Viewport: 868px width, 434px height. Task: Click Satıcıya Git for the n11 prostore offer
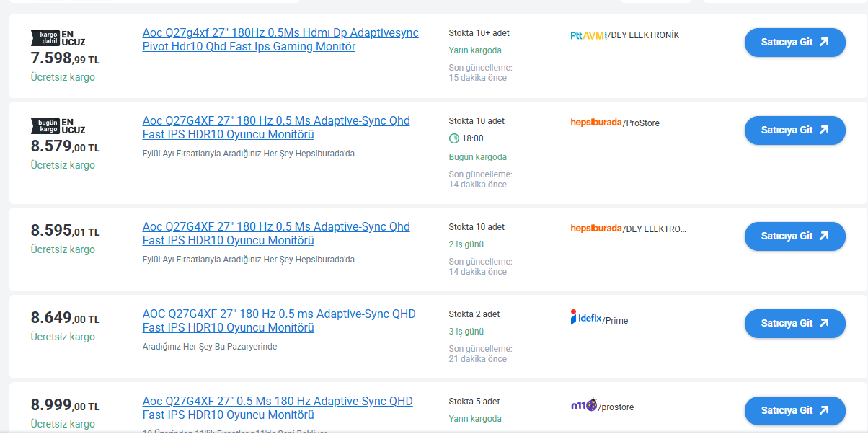pos(794,411)
